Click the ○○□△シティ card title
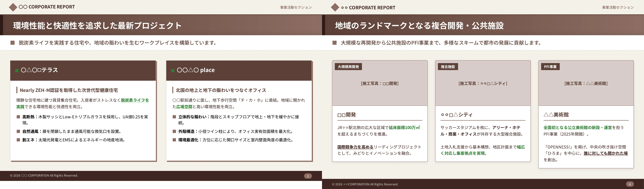644x189 pixels. (x=456, y=115)
